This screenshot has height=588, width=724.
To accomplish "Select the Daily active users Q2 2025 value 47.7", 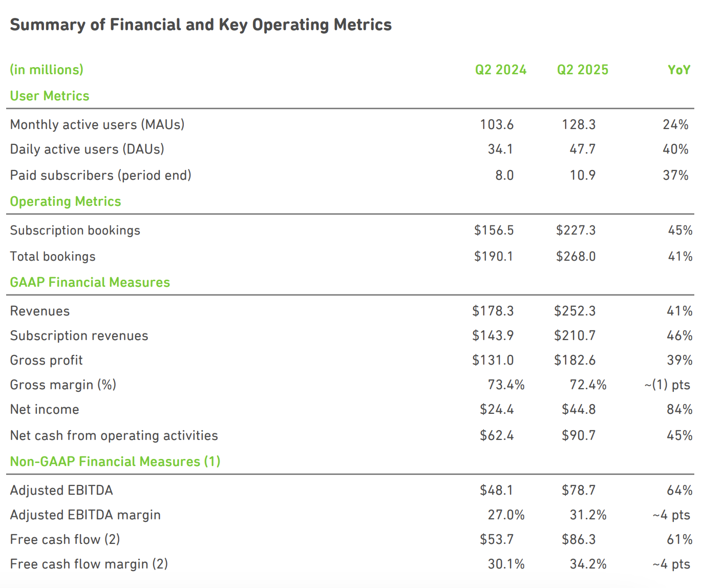I will pyautogui.click(x=582, y=149).
